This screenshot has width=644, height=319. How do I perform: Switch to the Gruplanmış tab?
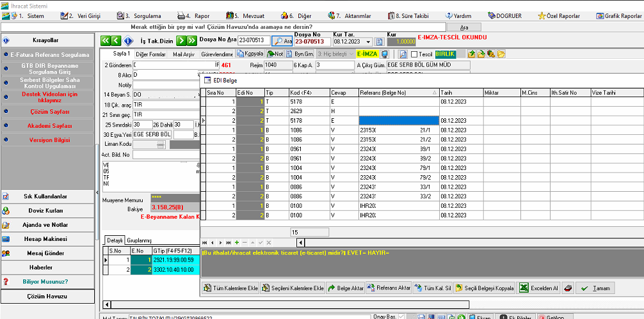point(139,240)
